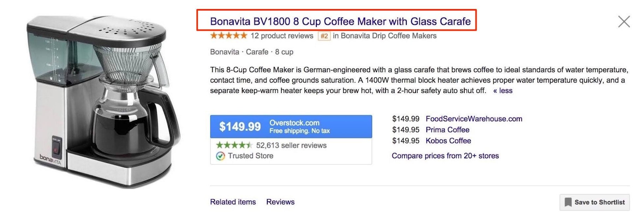View the 12 product reviews text
Image resolution: width=644 pixels, height=223 pixels.
[282, 36]
